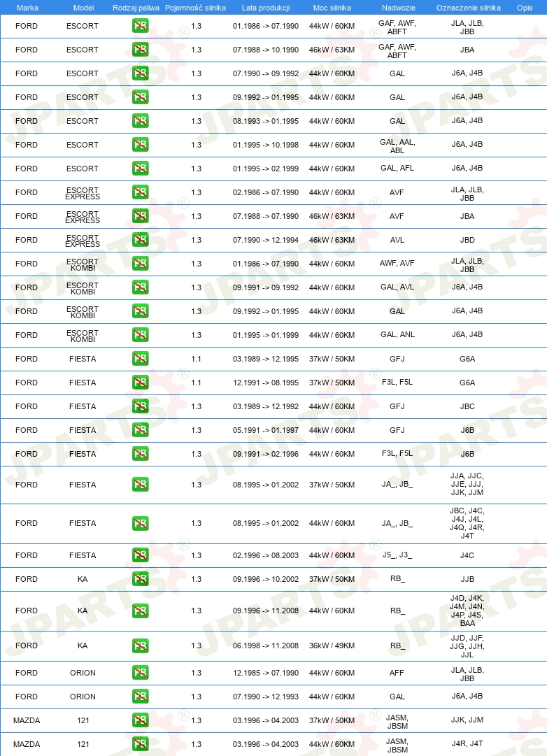Select engine cell starting with 'JJA, JJC'
This screenshot has width=547, height=756.
[467, 484]
